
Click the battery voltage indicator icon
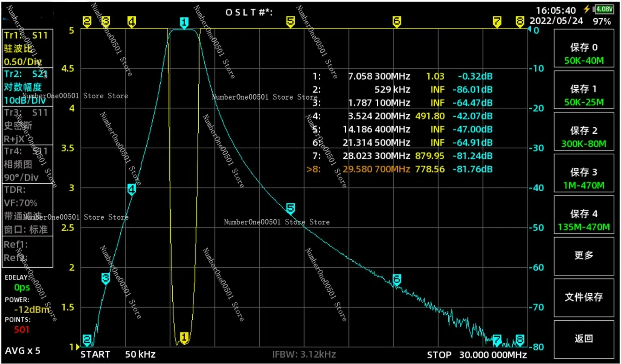click(605, 9)
